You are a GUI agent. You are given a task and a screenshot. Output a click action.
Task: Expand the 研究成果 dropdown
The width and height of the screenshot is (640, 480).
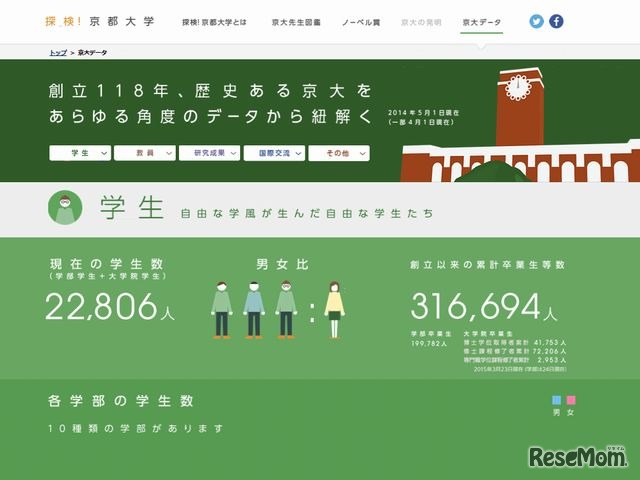pos(209,153)
